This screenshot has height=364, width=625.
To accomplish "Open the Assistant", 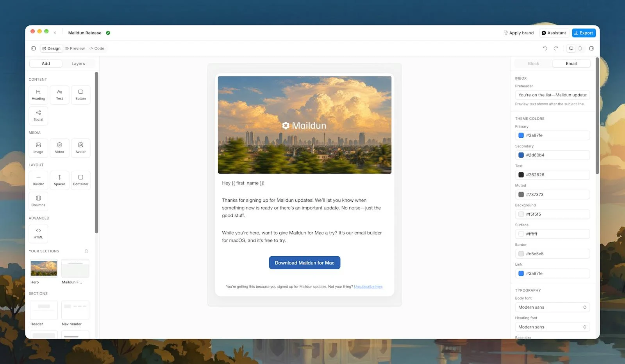I will pyautogui.click(x=554, y=33).
